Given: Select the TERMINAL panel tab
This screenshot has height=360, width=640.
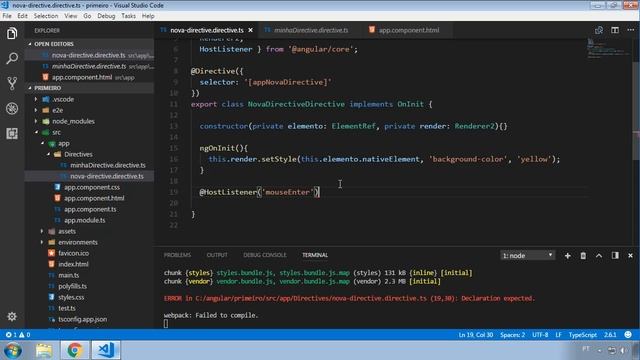Looking at the screenshot, I should tap(315, 255).
